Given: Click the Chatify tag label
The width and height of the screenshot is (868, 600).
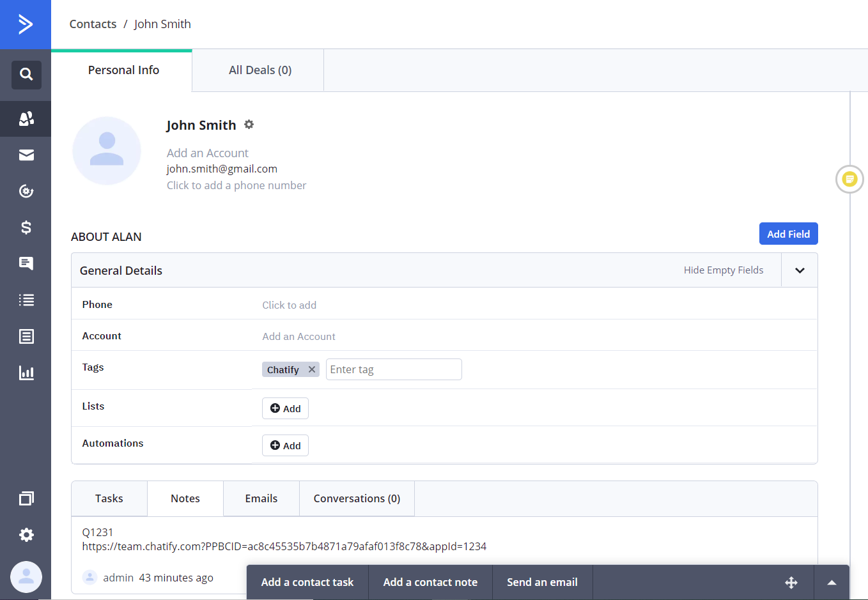Looking at the screenshot, I should click(x=283, y=370).
